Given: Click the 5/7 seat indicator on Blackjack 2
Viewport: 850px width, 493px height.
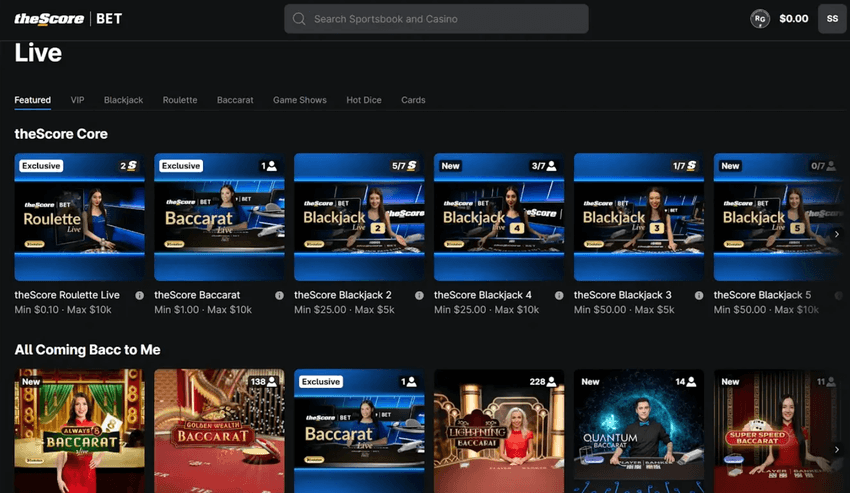Looking at the screenshot, I should point(404,166).
